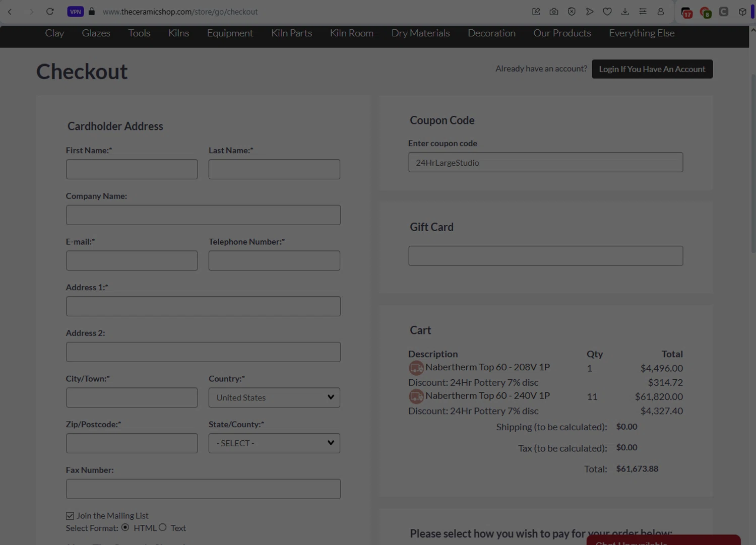Click the gray C extension icon
The width and height of the screenshot is (756, 545).
[724, 12]
